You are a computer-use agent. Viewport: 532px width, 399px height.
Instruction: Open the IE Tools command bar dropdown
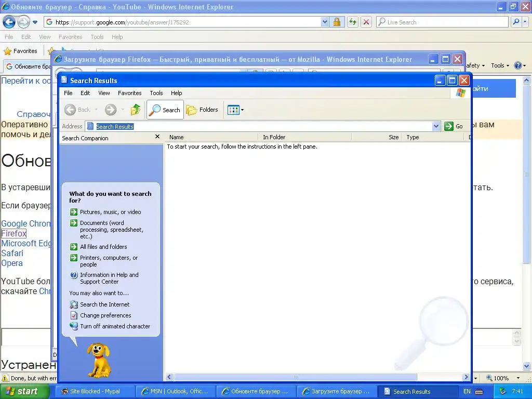point(500,65)
